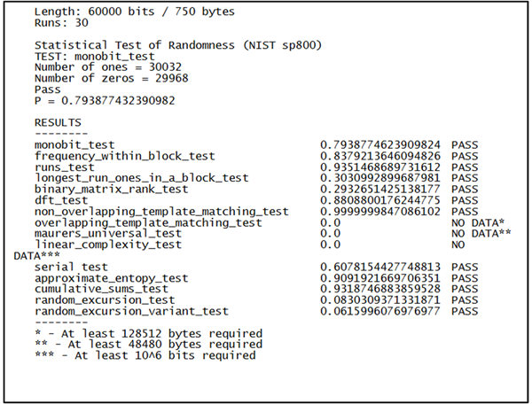Image resolution: width=532 pixels, height=404 pixels.
Task: Select the maurers_universal_test label
Action: pyautogui.click(x=108, y=234)
